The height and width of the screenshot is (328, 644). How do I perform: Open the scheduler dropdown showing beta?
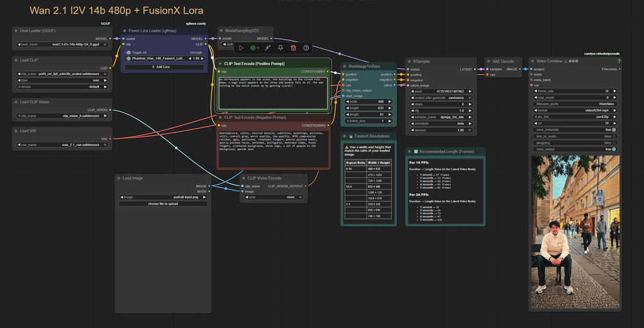coord(441,124)
